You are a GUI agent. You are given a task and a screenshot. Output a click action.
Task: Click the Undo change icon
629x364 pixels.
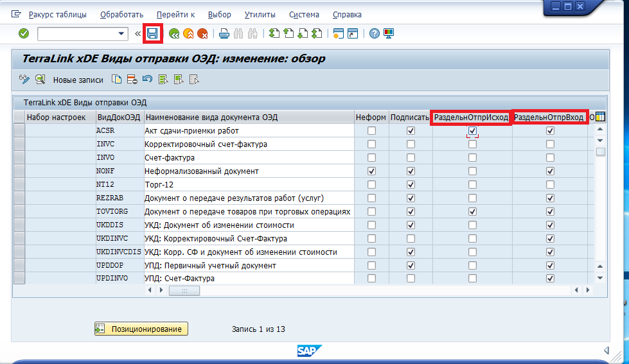(147, 80)
